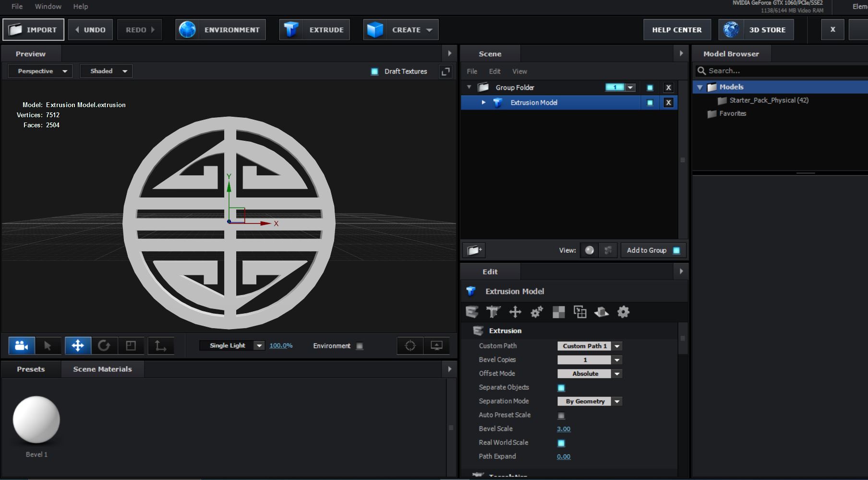Select the arrow selection tool
The height and width of the screenshot is (480, 868).
(x=48, y=345)
